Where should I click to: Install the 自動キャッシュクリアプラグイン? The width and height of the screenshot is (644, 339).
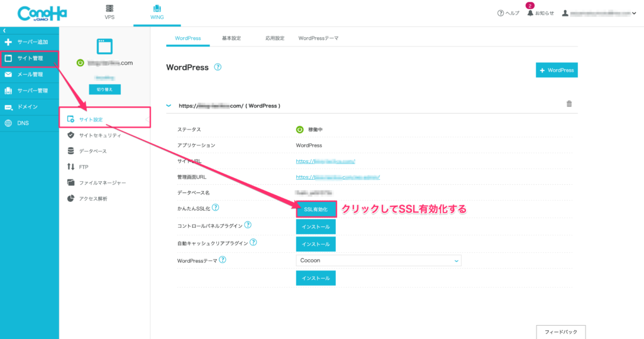click(x=316, y=244)
